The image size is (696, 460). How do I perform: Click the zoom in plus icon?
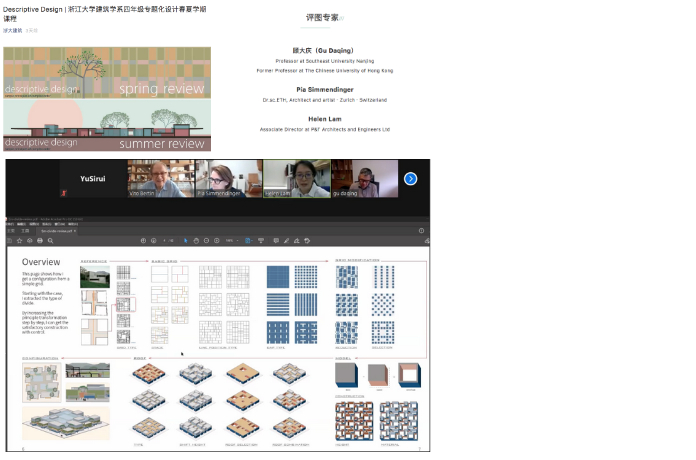coord(217,241)
